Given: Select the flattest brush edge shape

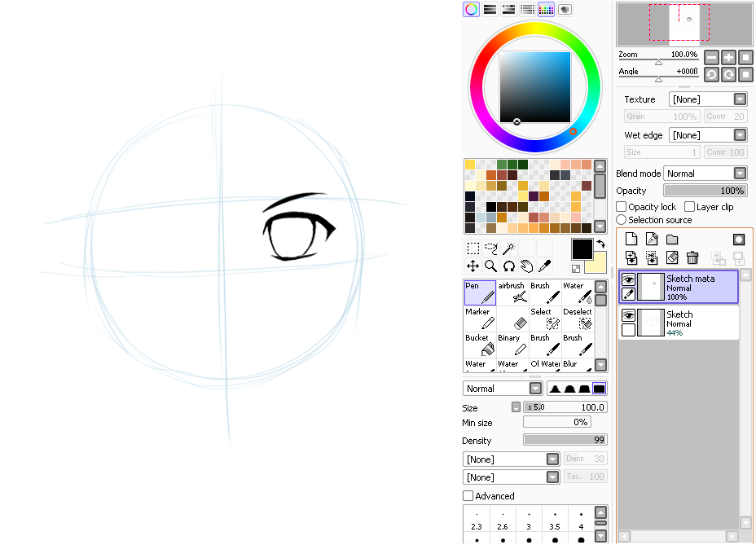Looking at the screenshot, I should pos(599,389).
